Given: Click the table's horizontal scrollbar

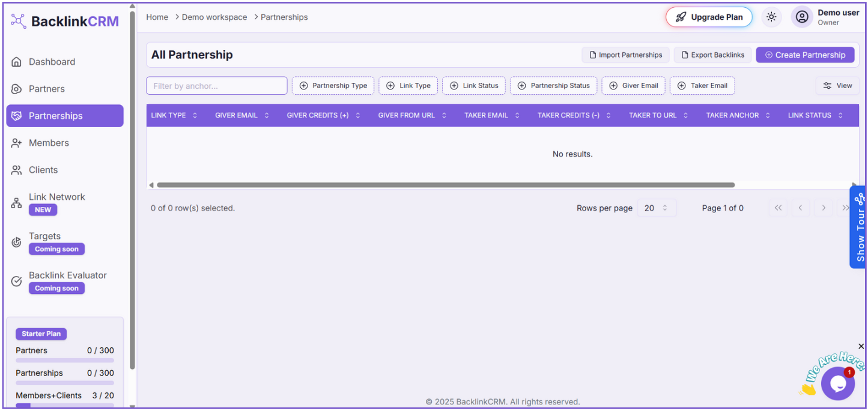Looking at the screenshot, I should 445,185.
